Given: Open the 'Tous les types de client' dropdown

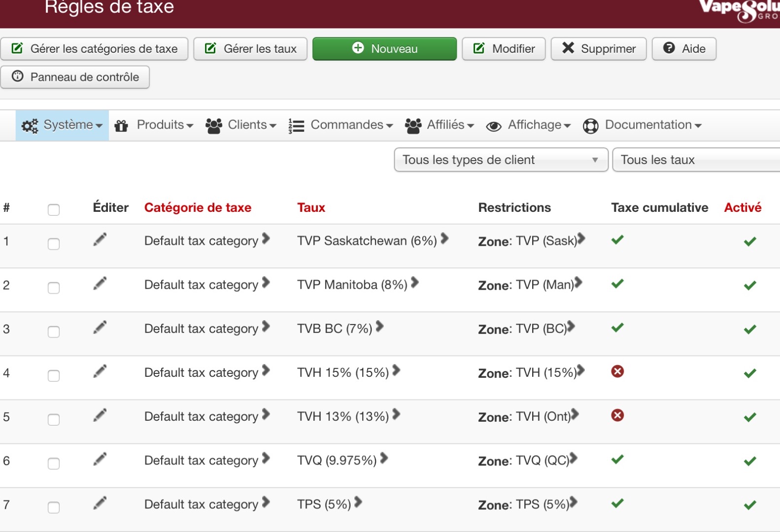Looking at the screenshot, I should point(501,160).
